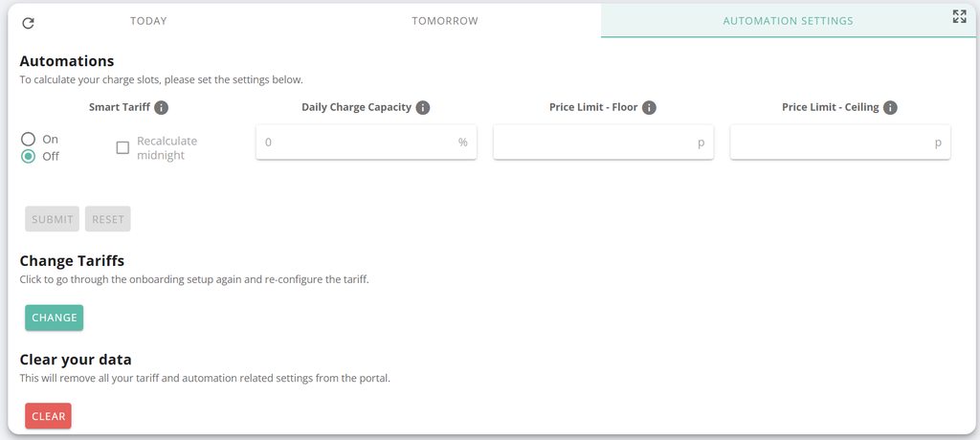Open the Tomorrow tab
Image resolution: width=980 pixels, height=440 pixels.
(444, 21)
